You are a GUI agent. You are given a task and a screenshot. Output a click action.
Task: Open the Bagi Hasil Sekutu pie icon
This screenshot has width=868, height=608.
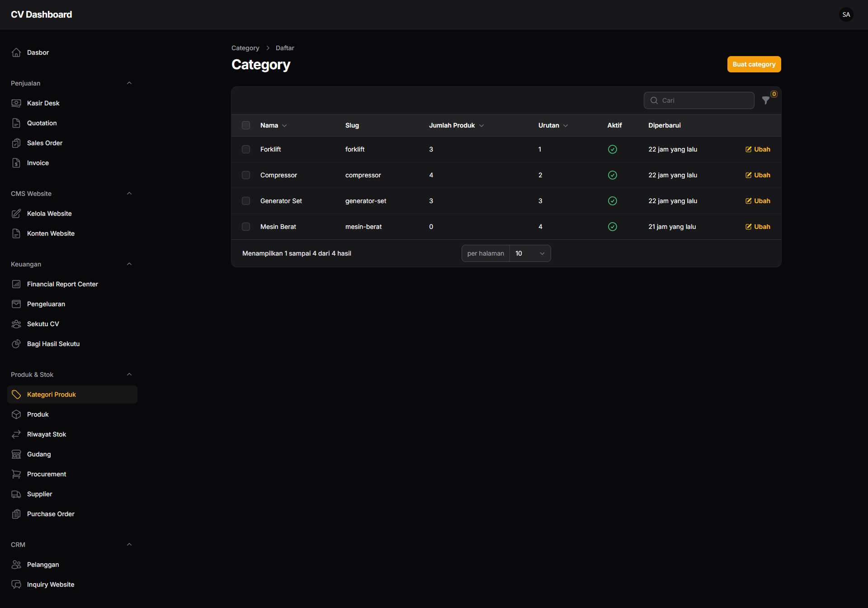coord(16,344)
